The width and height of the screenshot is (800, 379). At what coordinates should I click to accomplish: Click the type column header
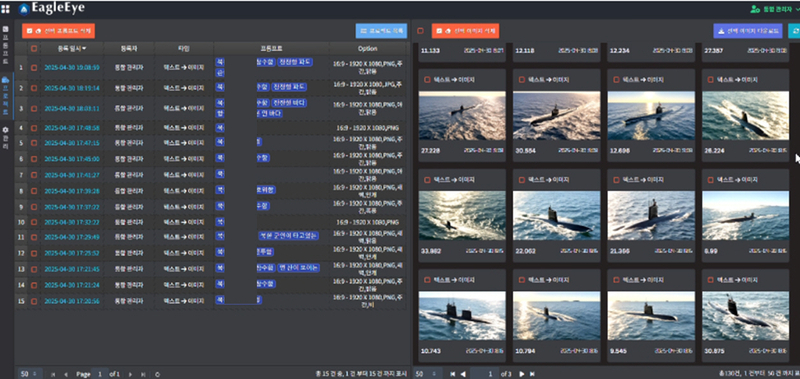point(184,48)
